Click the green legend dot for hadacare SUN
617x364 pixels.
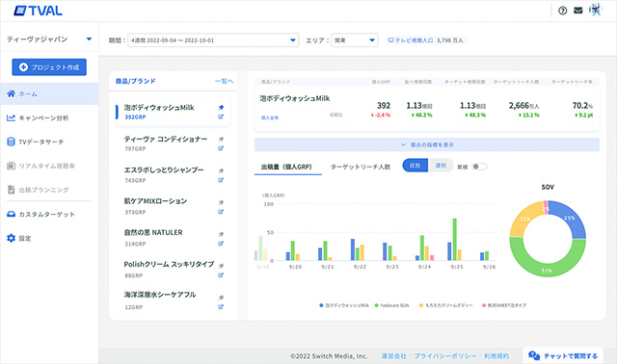[377, 305]
